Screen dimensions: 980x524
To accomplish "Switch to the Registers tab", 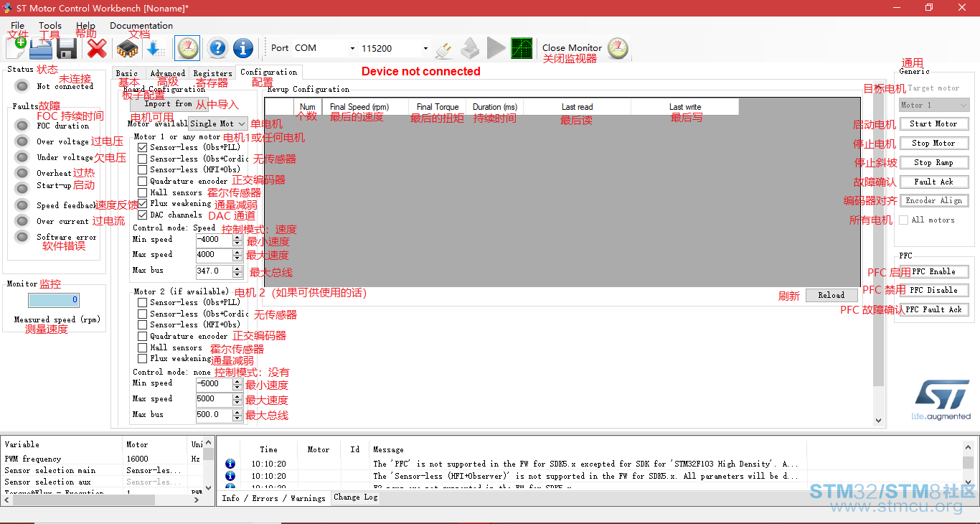I will pyautogui.click(x=212, y=73).
